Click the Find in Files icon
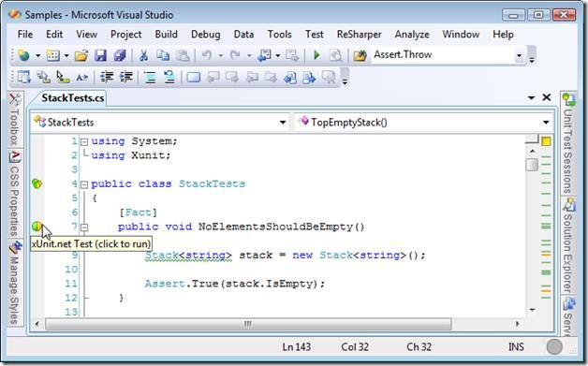The image size is (588, 366). coord(360,55)
